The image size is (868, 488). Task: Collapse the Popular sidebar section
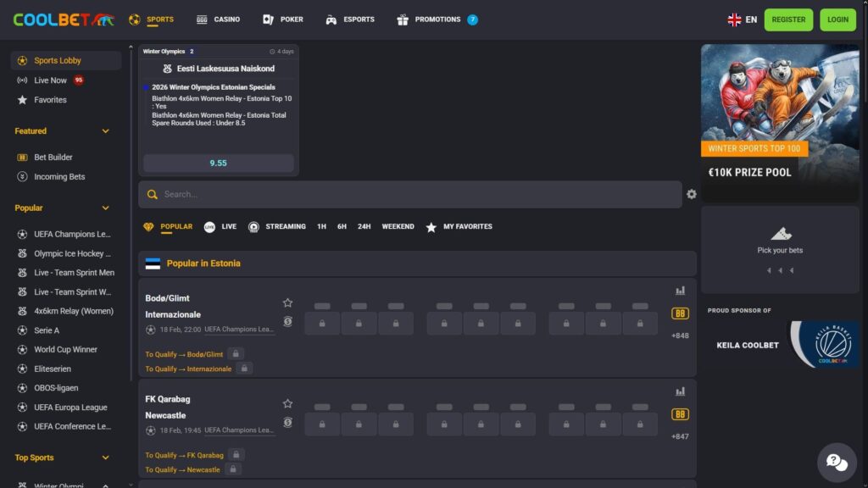coord(106,208)
